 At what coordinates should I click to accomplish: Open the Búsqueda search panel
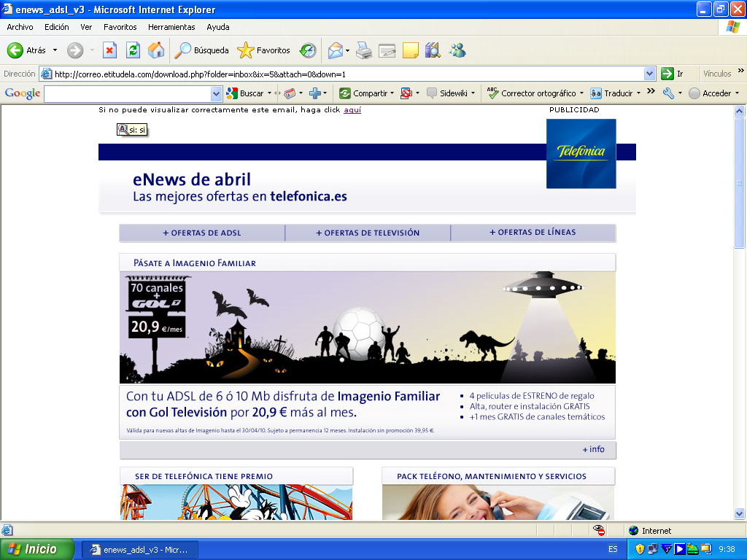pos(201,50)
